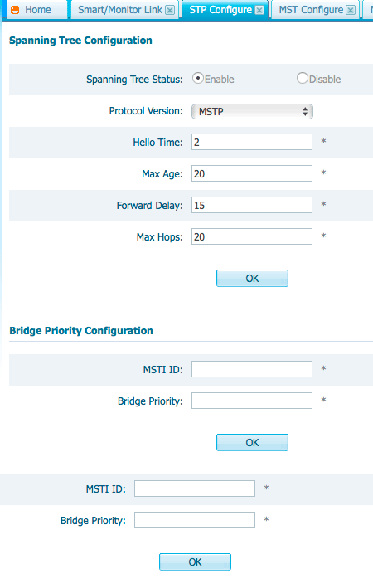Close the MST Configure tab

point(351,10)
